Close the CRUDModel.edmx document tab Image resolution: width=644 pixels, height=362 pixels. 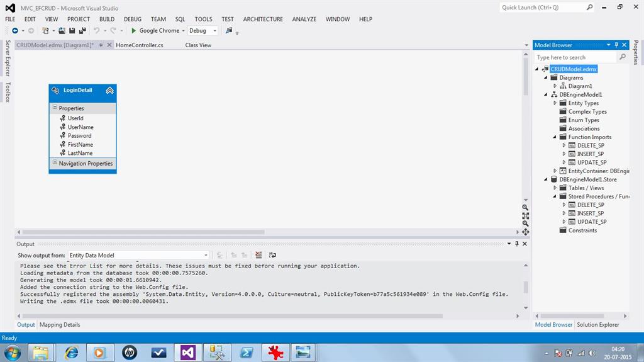pyautogui.click(x=109, y=45)
